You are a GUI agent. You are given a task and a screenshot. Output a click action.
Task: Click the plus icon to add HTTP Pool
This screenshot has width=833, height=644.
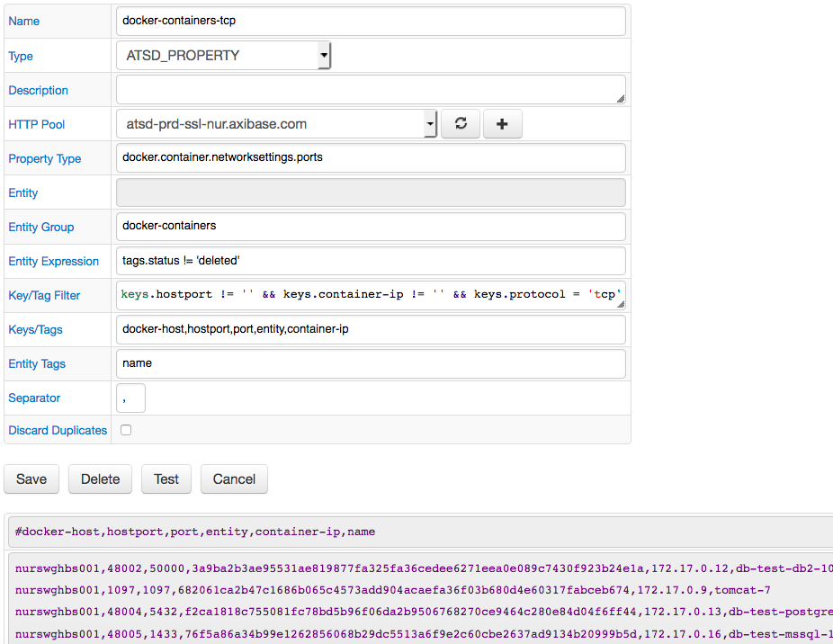coord(503,124)
